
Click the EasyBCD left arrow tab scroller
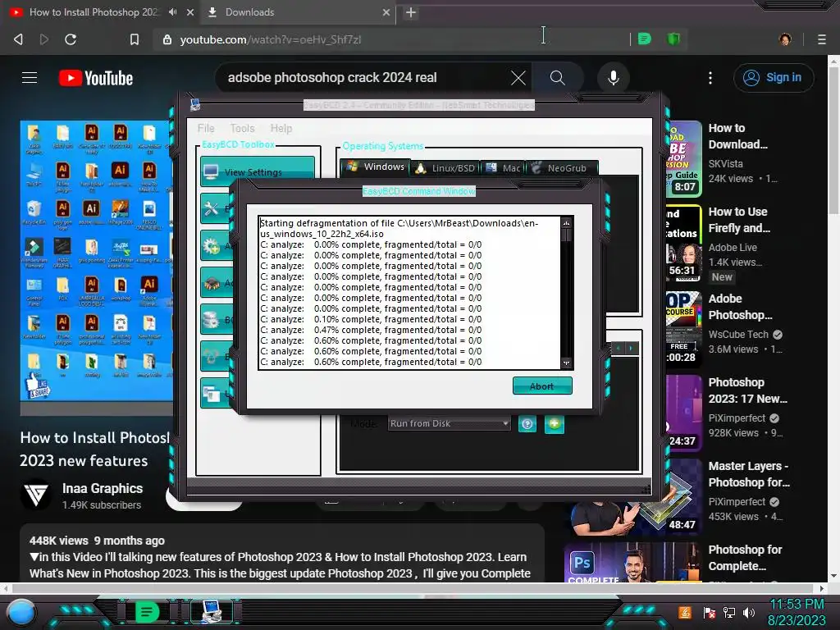[x=619, y=348]
